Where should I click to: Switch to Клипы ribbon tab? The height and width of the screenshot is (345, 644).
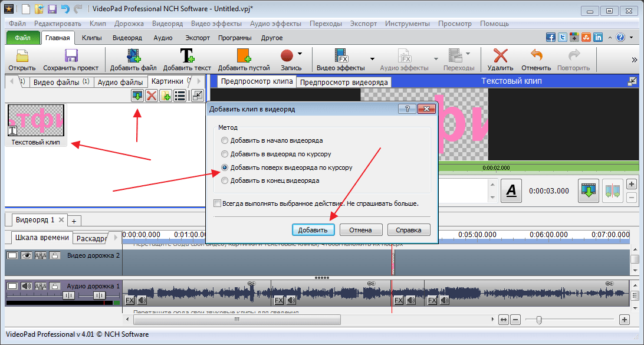click(x=92, y=38)
